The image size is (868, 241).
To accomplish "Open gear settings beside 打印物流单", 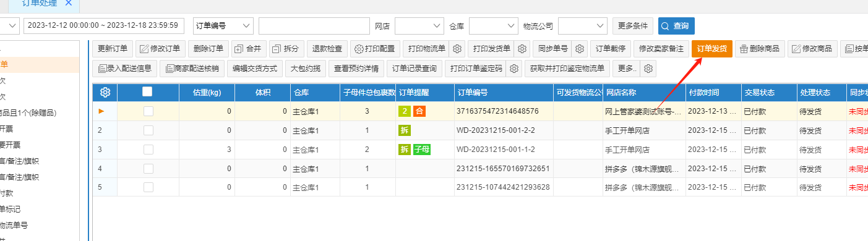I will [457, 49].
